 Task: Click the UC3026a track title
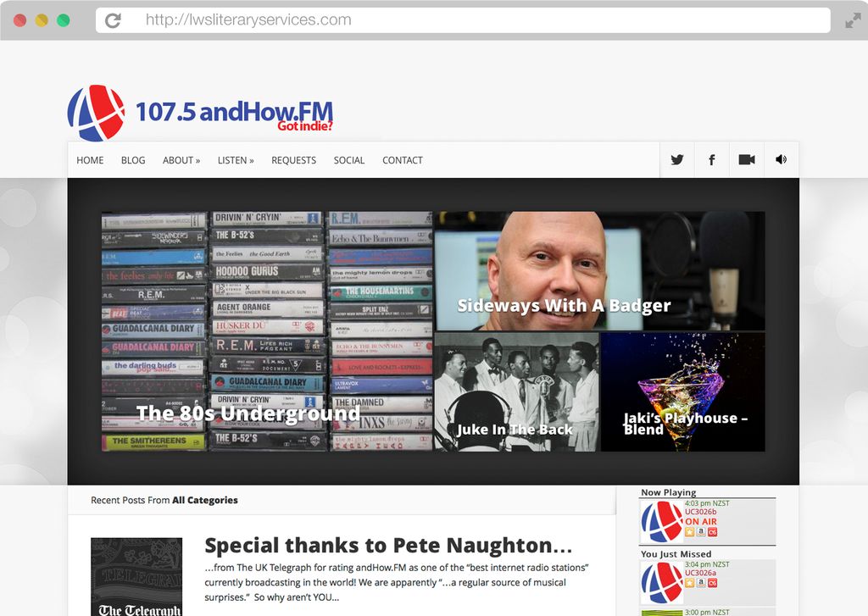tap(701, 573)
